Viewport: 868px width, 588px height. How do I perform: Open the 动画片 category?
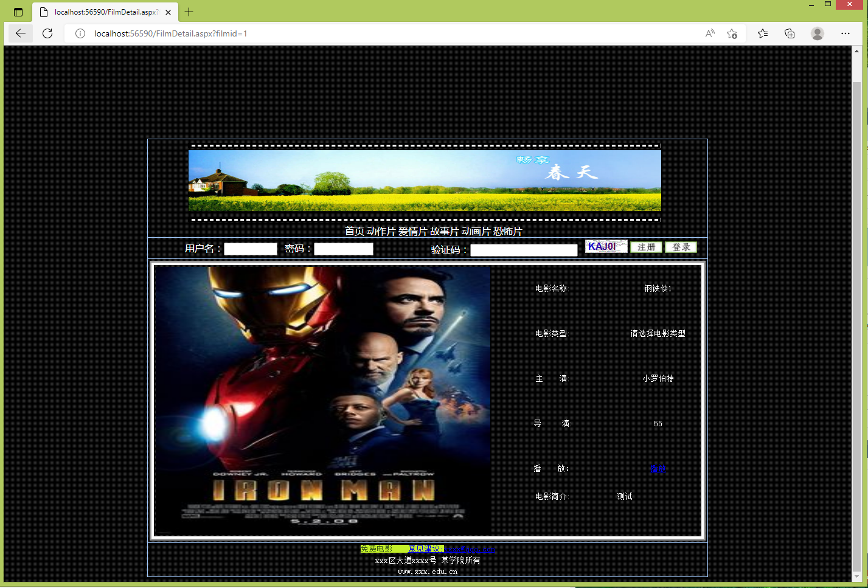pos(476,231)
